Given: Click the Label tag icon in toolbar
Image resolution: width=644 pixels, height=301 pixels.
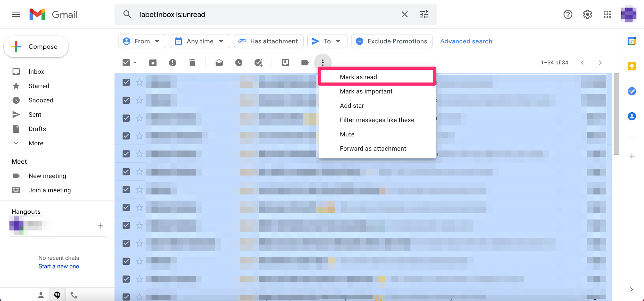Looking at the screenshot, I should point(305,62).
